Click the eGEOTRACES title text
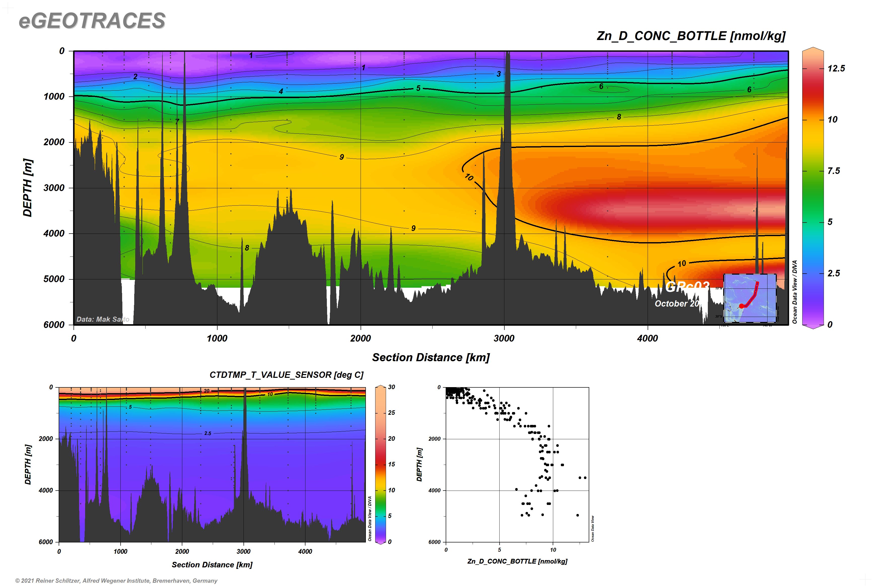 tap(92, 21)
